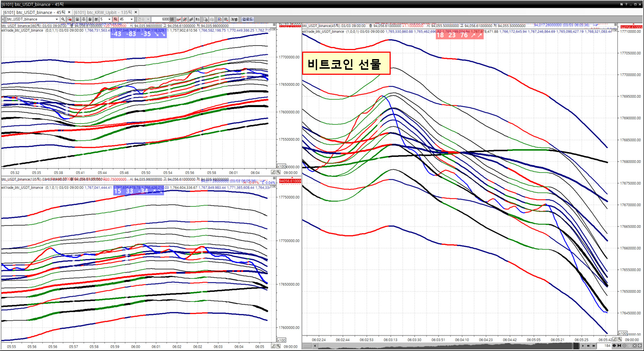Click the 업로드 (upload) button
This screenshot has height=351, width=644.
pos(248,19)
